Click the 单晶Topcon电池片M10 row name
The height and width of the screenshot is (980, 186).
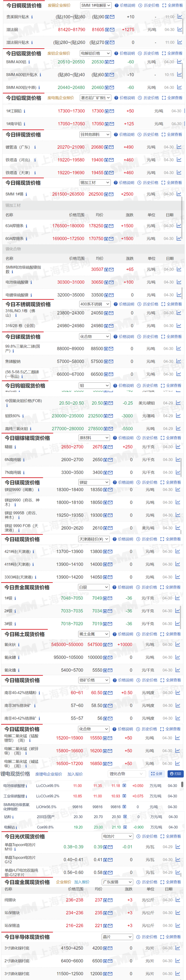click(20, 847)
